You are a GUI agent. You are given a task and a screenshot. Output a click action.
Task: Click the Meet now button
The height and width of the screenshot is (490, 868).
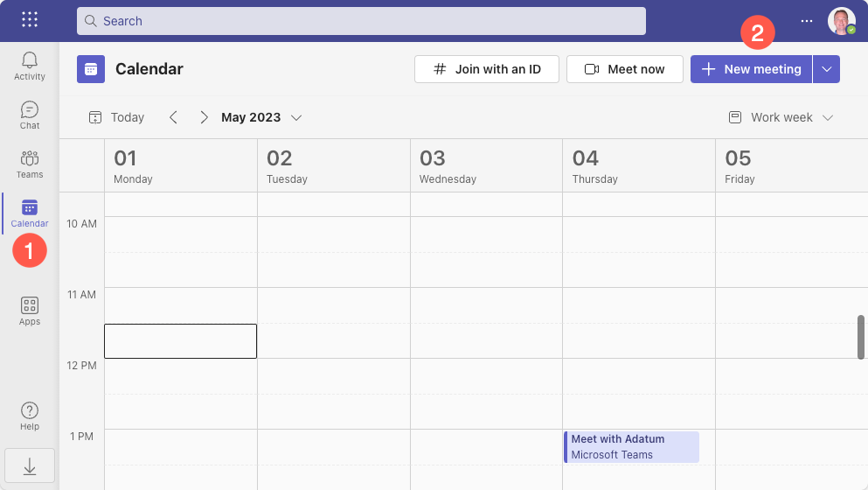point(624,69)
